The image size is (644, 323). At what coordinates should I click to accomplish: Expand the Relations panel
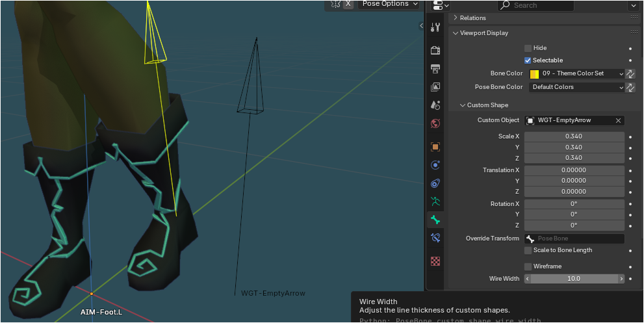(x=456, y=18)
